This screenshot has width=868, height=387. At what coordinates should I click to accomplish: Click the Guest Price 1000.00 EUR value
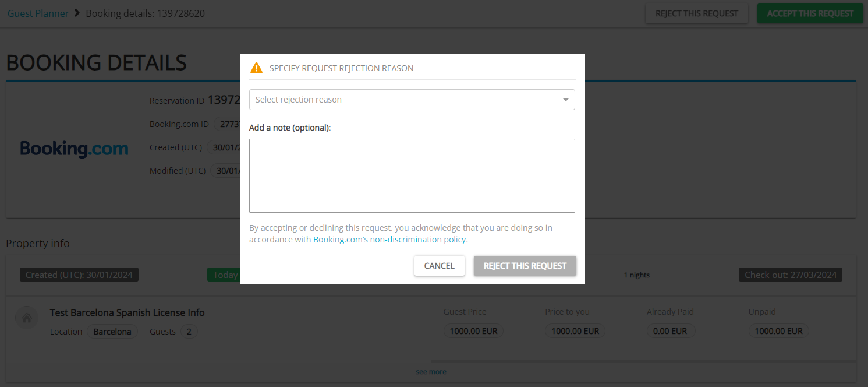(x=473, y=331)
